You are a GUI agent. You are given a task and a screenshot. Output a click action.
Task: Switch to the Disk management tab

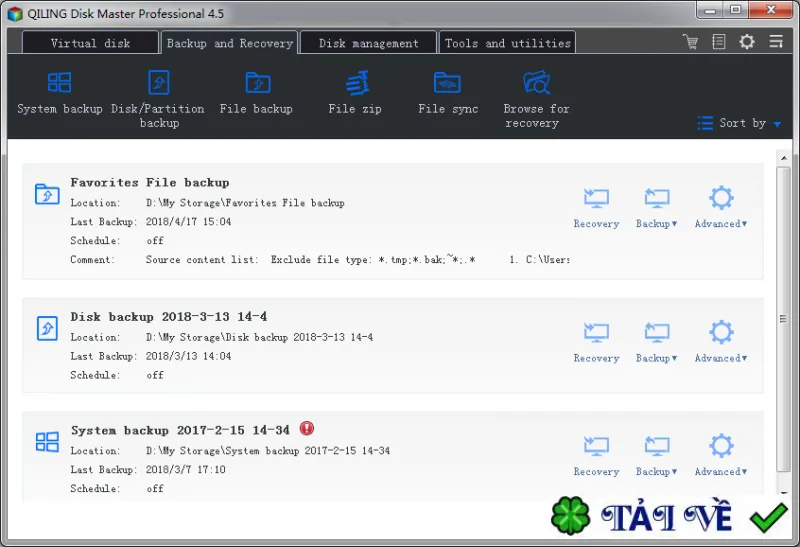(x=368, y=43)
